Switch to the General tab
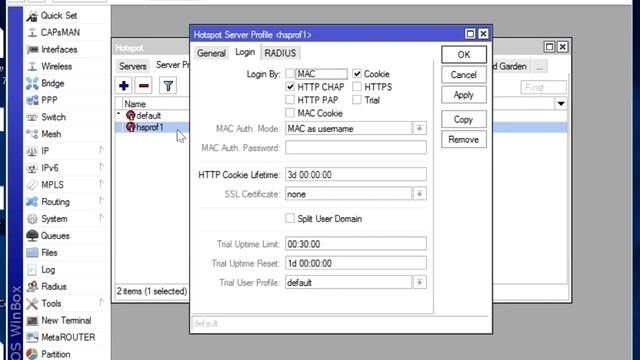The image size is (640, 360). (211, 53)
